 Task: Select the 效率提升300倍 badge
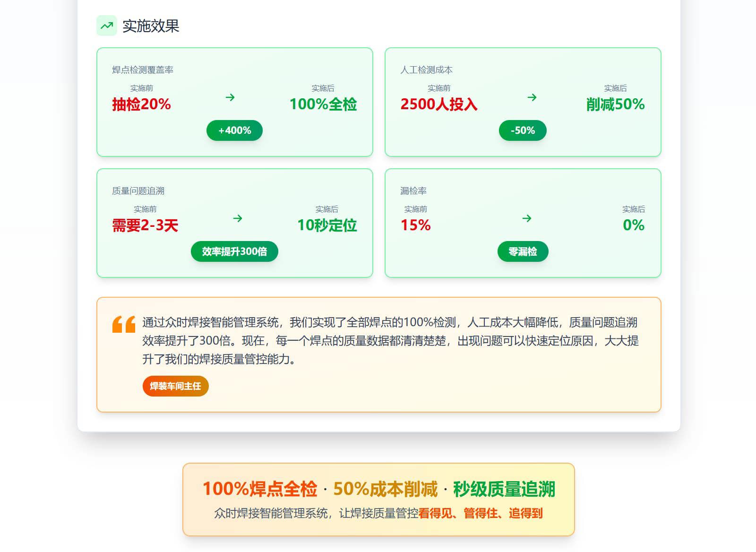(234, 251)
